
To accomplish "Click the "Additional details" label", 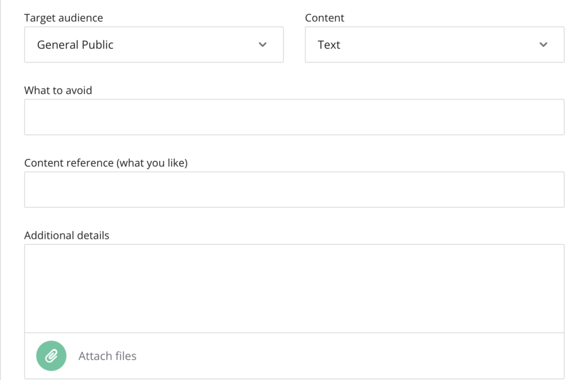I will [67, 236].
